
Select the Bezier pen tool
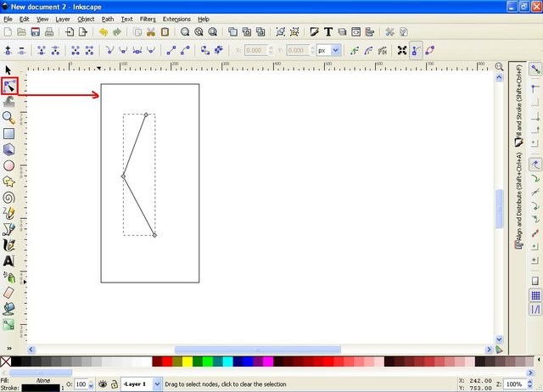click(8, 229)
